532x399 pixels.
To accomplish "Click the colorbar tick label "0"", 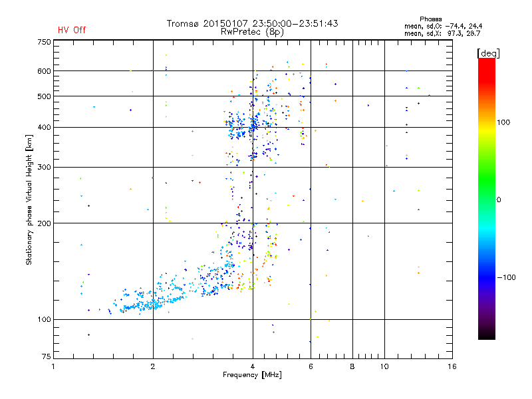I will 499,200.
